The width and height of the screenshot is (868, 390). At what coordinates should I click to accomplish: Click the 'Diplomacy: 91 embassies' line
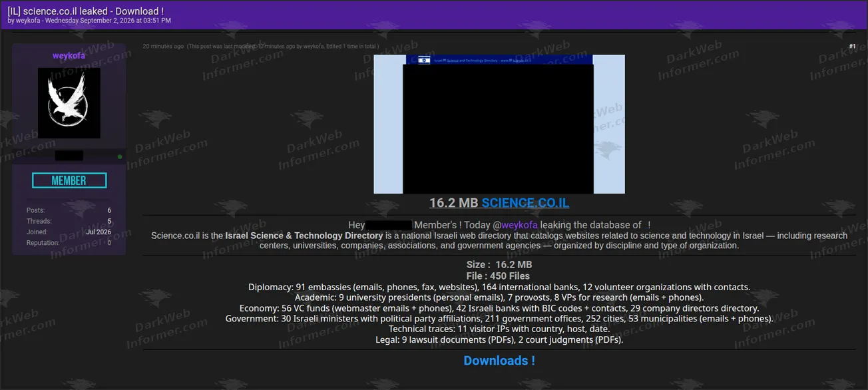(x=499, y=287)
